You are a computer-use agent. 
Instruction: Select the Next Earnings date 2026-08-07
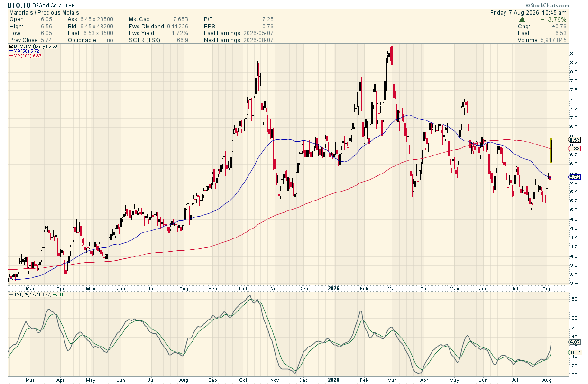[258, 40]
